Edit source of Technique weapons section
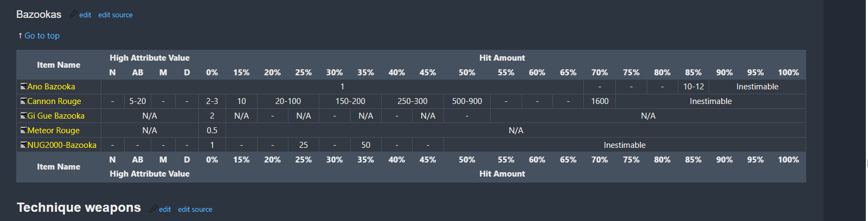The width and height of the screenshot is (868, 221). 195,210
